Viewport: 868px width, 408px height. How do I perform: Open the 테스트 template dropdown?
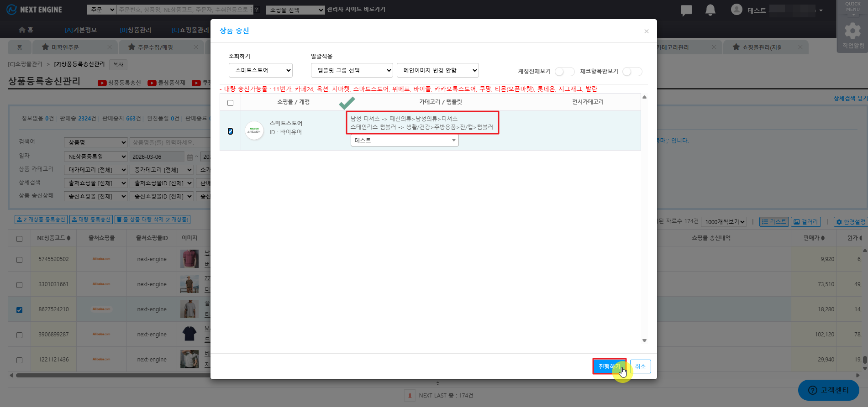[405, 141]
